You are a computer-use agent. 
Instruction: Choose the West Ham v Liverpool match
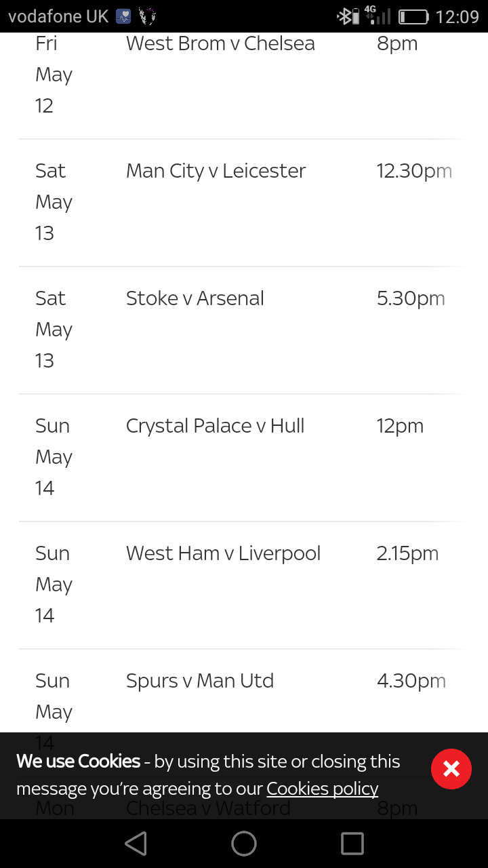click(x=223, y=553)
